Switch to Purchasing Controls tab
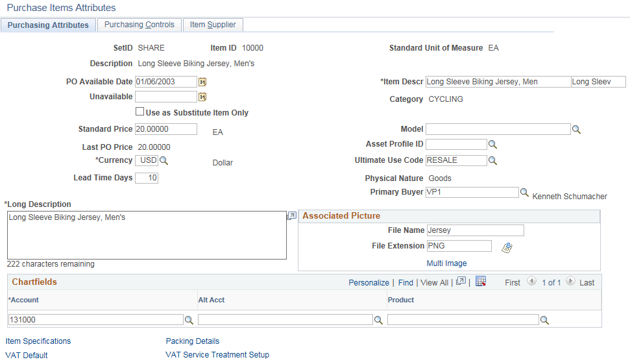This screenshot has height=364, width=630. point(139,25)
